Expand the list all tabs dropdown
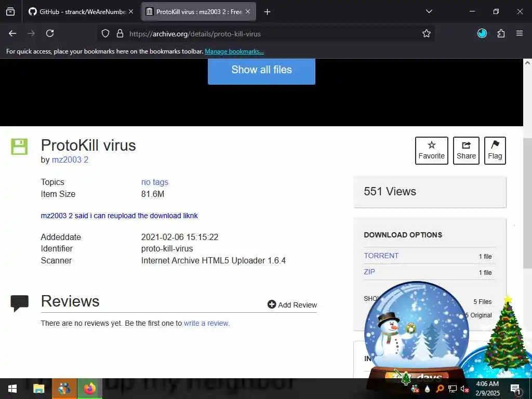Image resolution: width=532 pixels, height=399 pixels. click(x=429, y=12)
